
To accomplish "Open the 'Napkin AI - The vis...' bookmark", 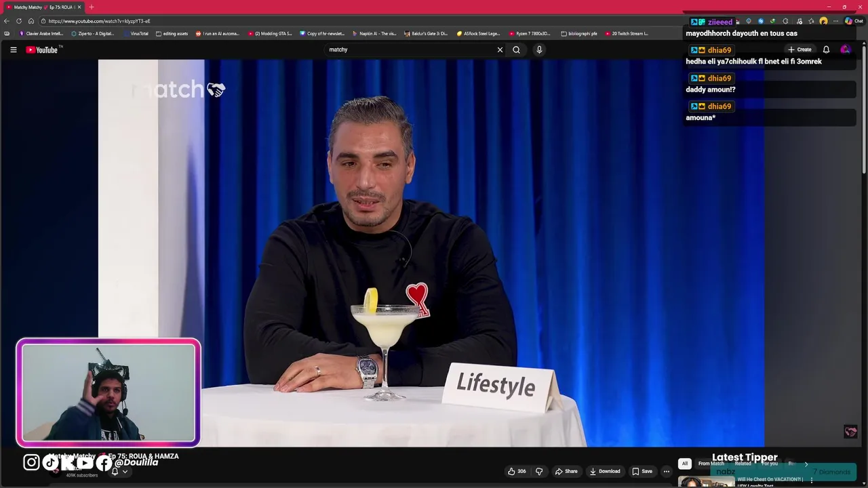I will pos(374,33).
